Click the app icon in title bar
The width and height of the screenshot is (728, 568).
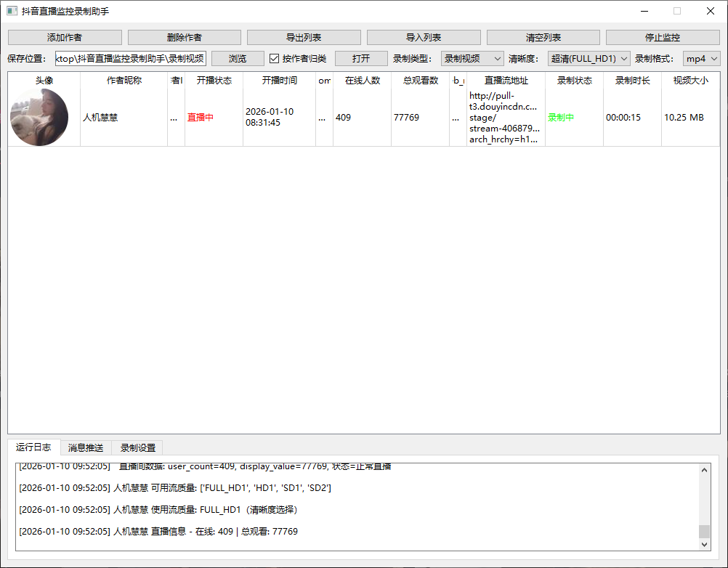pos(12,11)
